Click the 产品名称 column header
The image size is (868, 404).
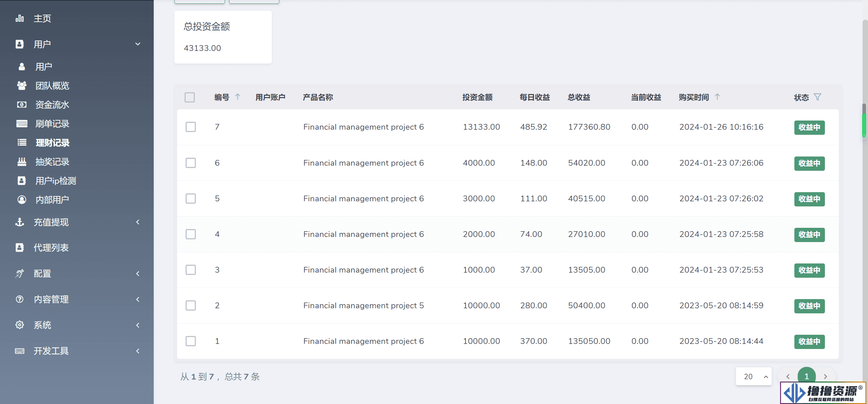pos(318,97)
